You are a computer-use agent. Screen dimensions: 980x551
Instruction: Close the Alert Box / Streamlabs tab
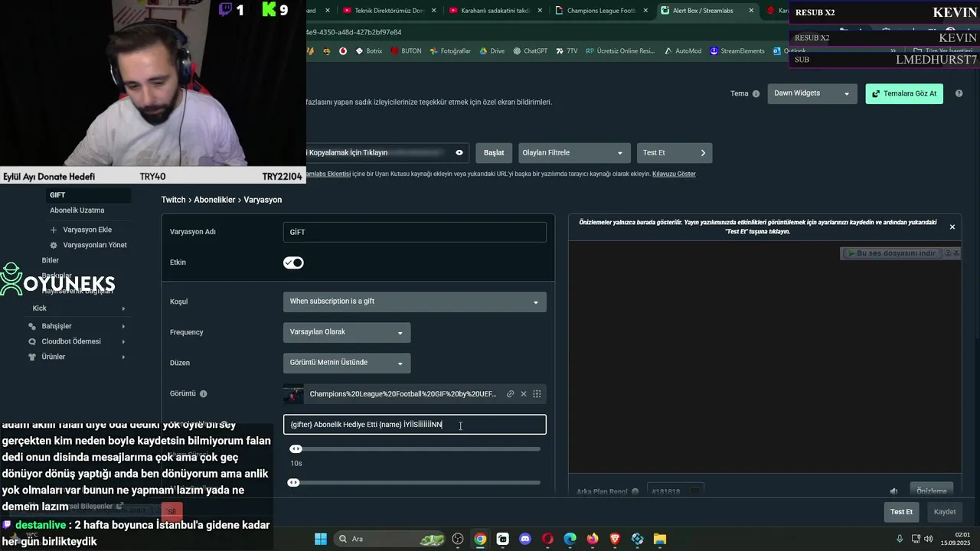pos(751,11)
